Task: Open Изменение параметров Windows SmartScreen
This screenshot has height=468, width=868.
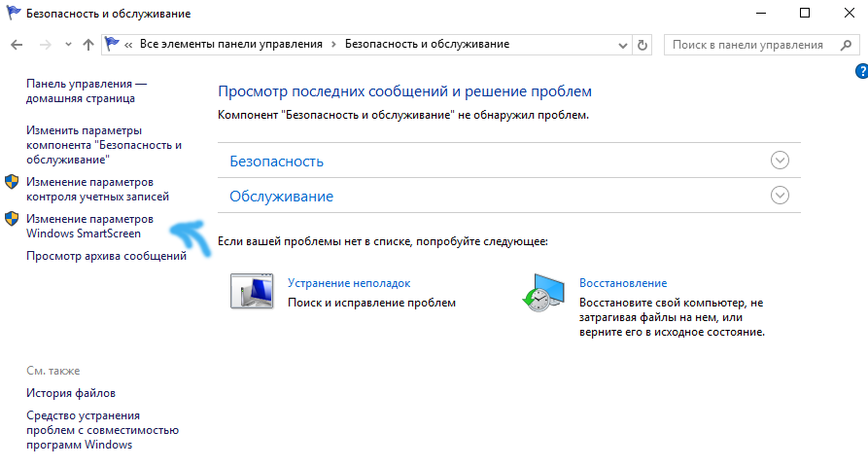Action: [x=89, y=226]
